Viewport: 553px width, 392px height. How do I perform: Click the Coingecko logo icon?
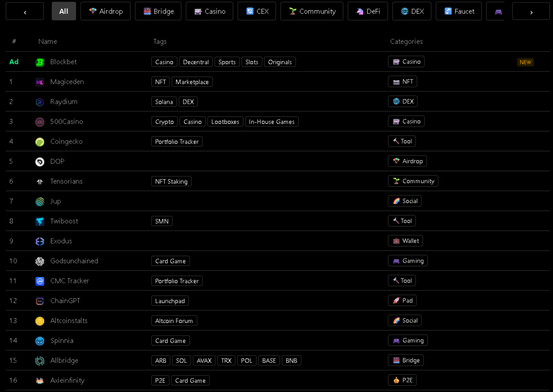click(x=39, y=142)
